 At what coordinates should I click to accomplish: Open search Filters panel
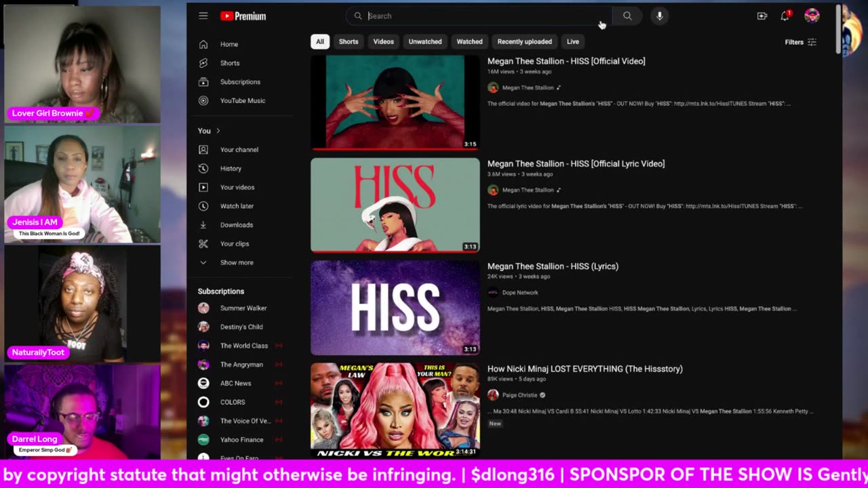[801, 42]
